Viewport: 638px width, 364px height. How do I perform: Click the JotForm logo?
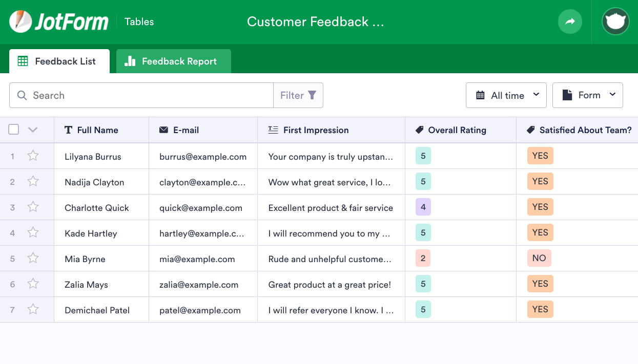[x=58, y=22]
